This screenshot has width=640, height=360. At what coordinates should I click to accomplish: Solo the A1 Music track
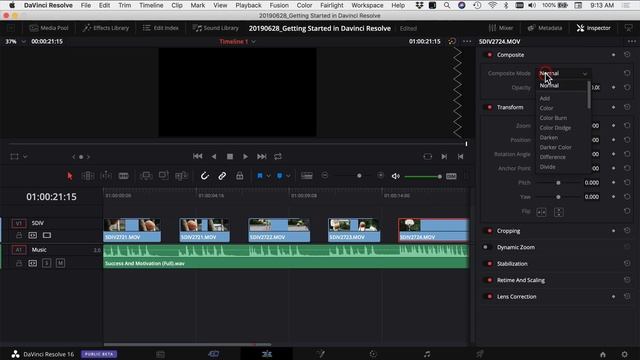click(47, 263)
